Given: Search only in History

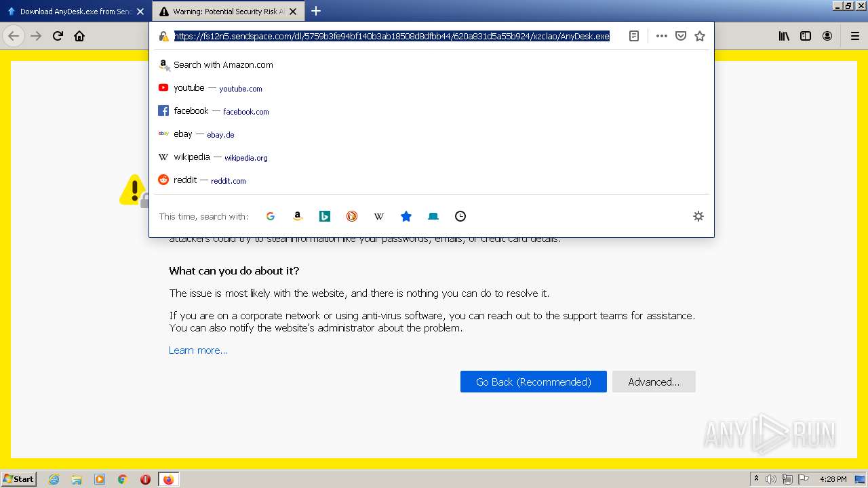Looking at the screenshot, I should (460, 216).
